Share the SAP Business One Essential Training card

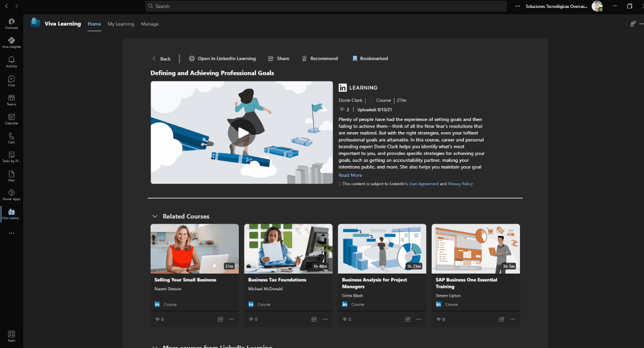(x=502, y=319)
